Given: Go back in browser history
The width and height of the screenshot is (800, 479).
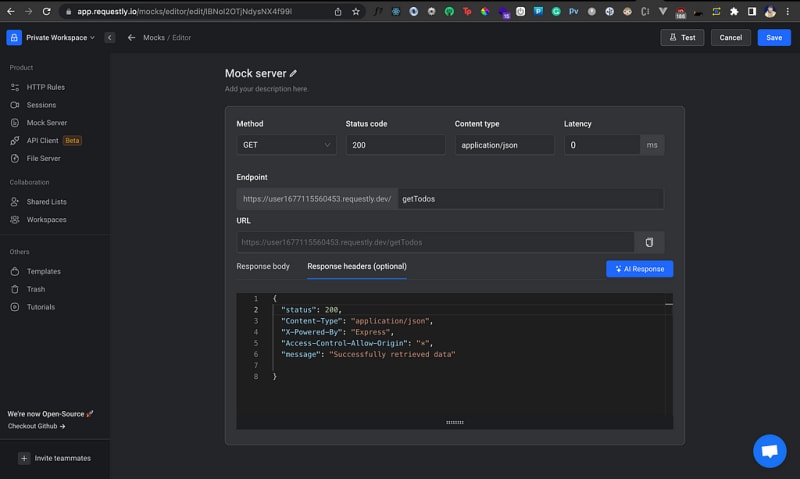Looking at the screenshot, I should pyautogui.click(x=11, y=11).
